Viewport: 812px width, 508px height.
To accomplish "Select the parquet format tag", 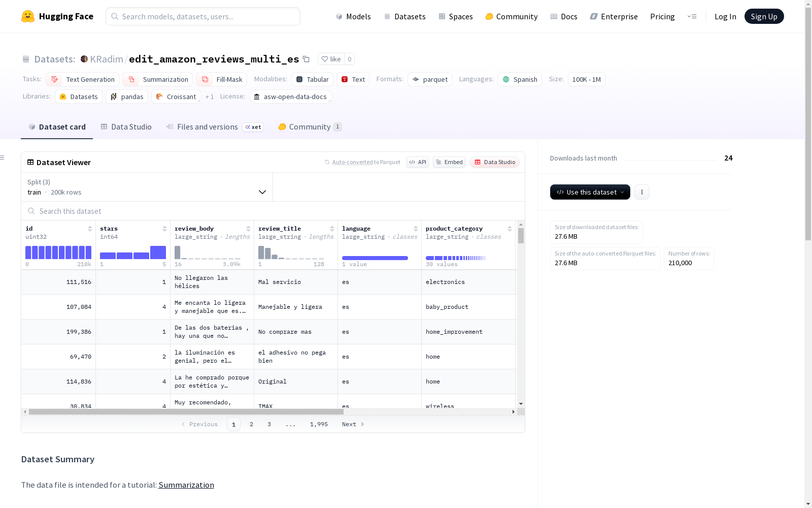I will [430, 79].
